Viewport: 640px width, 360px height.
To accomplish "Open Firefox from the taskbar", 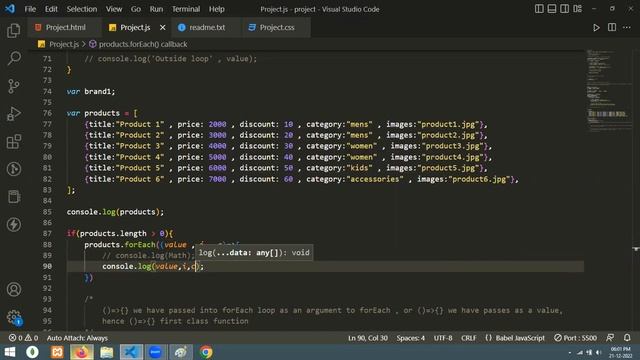I will [82, 352].
